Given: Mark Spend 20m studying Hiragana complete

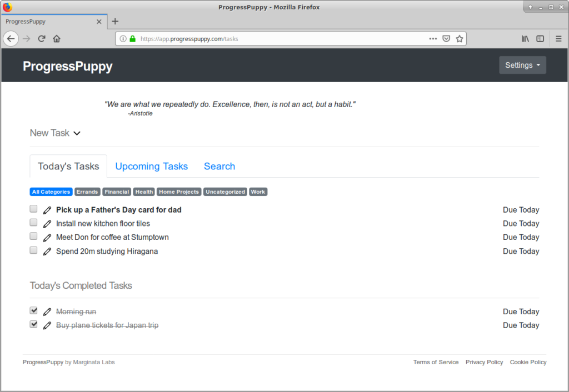Looking at the screenshot, I should tap(33, 250).
